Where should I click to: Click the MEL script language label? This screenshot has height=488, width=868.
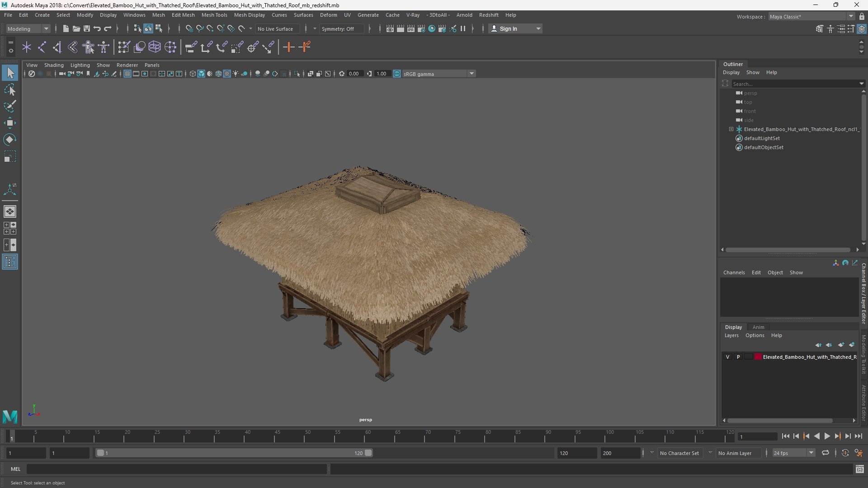click(16, 469)
